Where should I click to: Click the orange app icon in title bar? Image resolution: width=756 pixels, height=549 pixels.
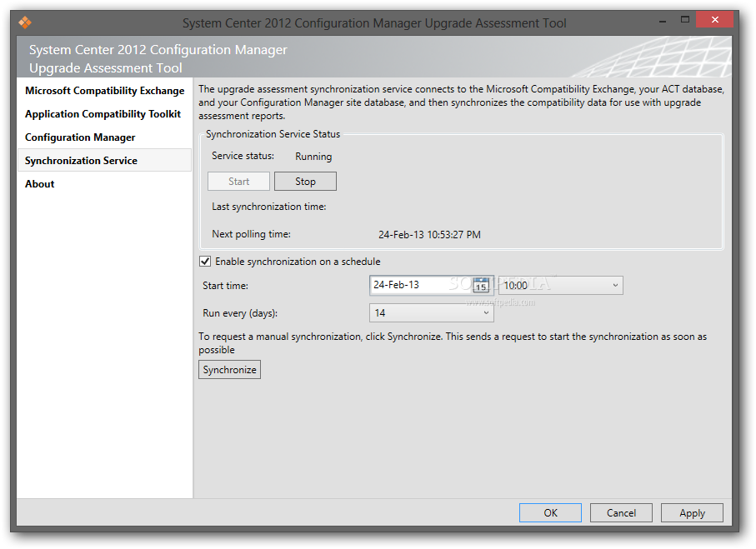pos(25,22)
